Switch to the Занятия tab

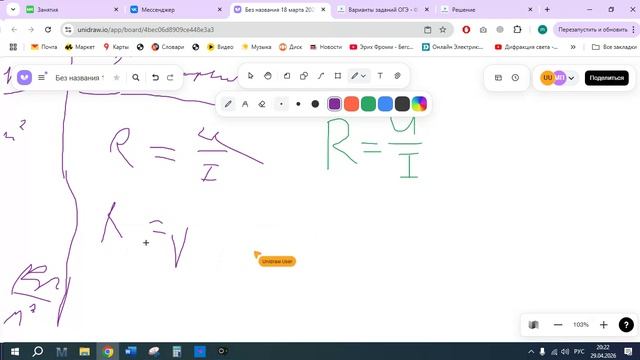[x=72, y=9]
